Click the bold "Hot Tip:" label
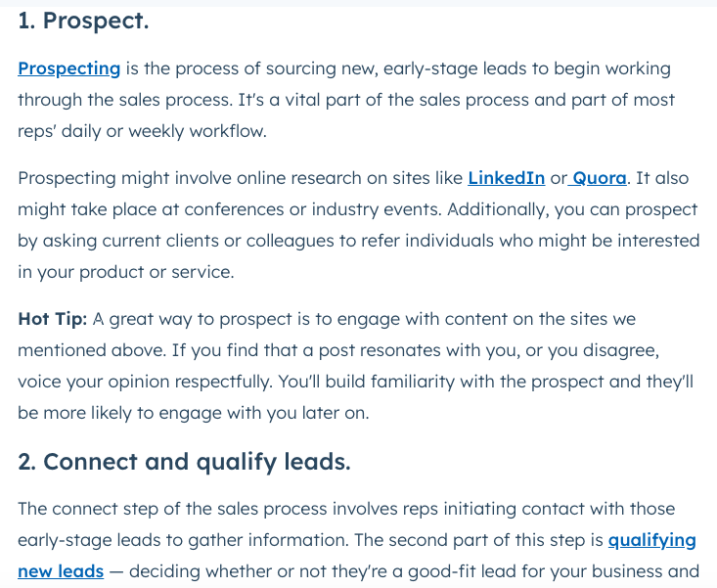717x588 pixels. click(53, 319)
